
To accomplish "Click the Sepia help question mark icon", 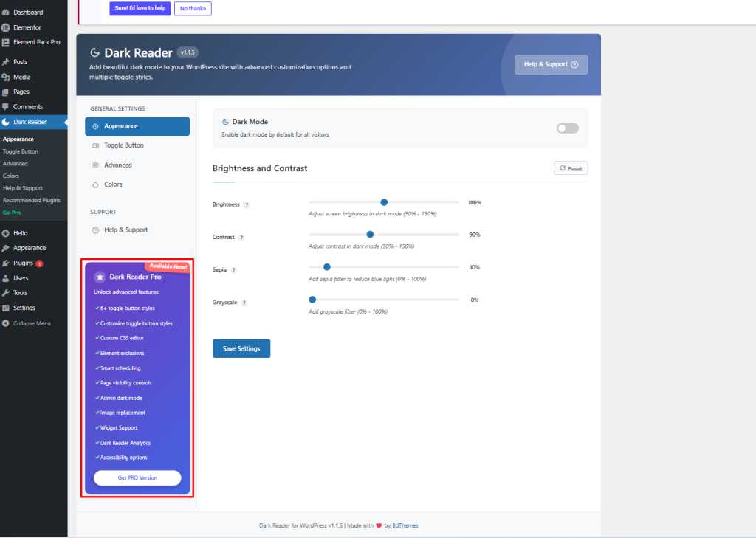I will click(234, 270).
